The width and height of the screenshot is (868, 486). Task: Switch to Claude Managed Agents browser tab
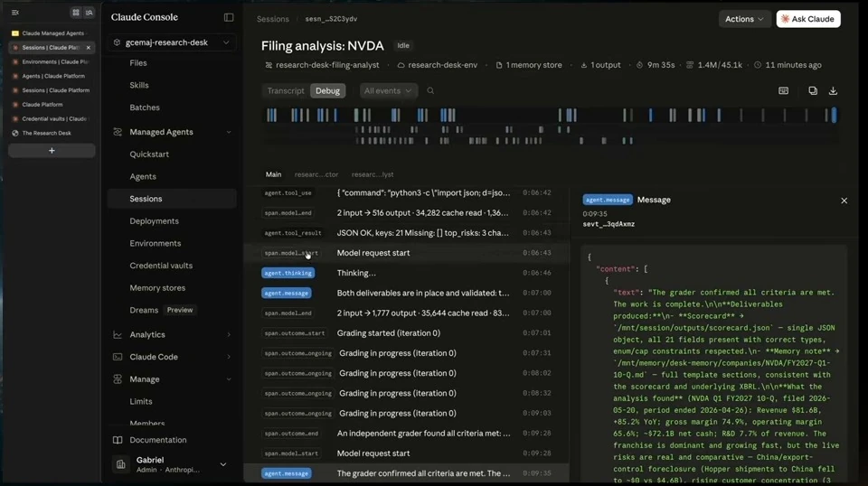pyautogui.click(x=52, y=33)
